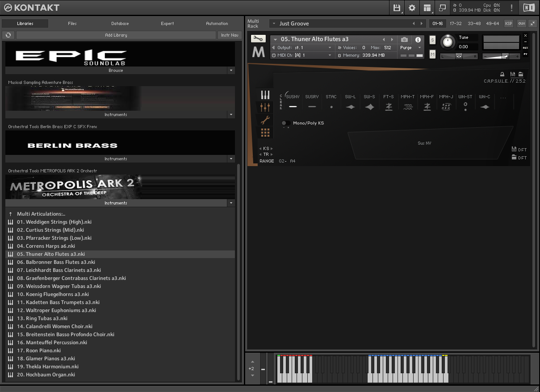540x392 pixels.
Task: Click load DFT preset button
Action: click(519, 158)
